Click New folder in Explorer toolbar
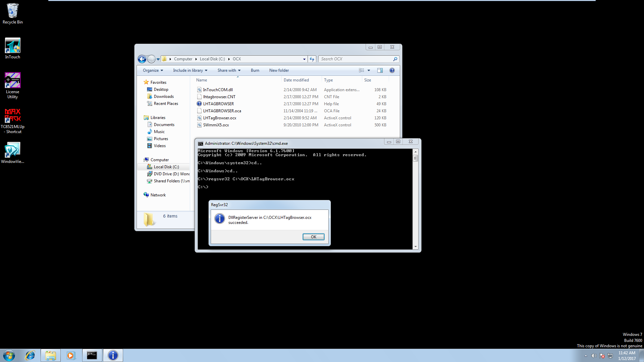This screenshot has height=362, width=644. 279,70
